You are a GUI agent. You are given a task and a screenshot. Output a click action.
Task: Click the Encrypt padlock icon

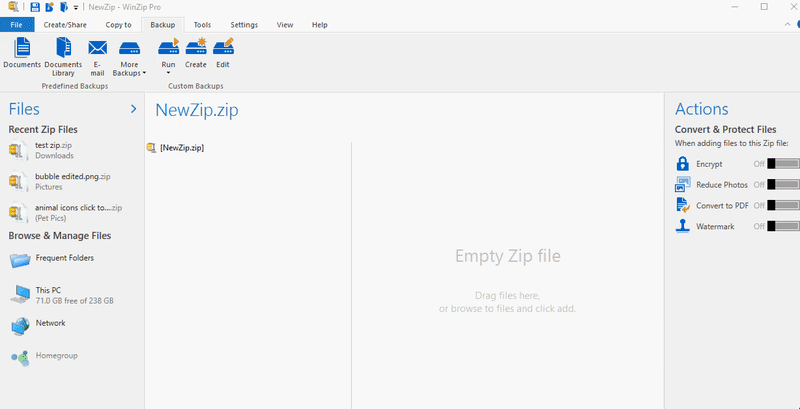pos(683,164)
